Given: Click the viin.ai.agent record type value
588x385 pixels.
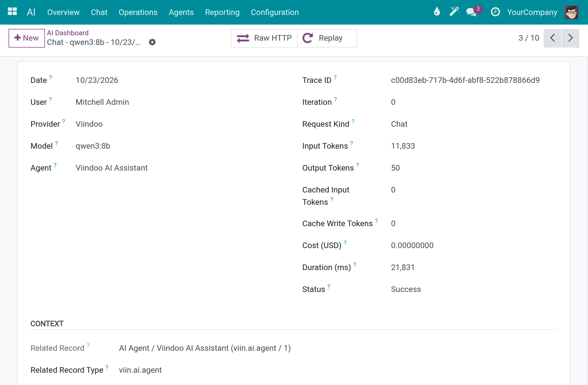Looking at the screenshot, I should 140,370.
